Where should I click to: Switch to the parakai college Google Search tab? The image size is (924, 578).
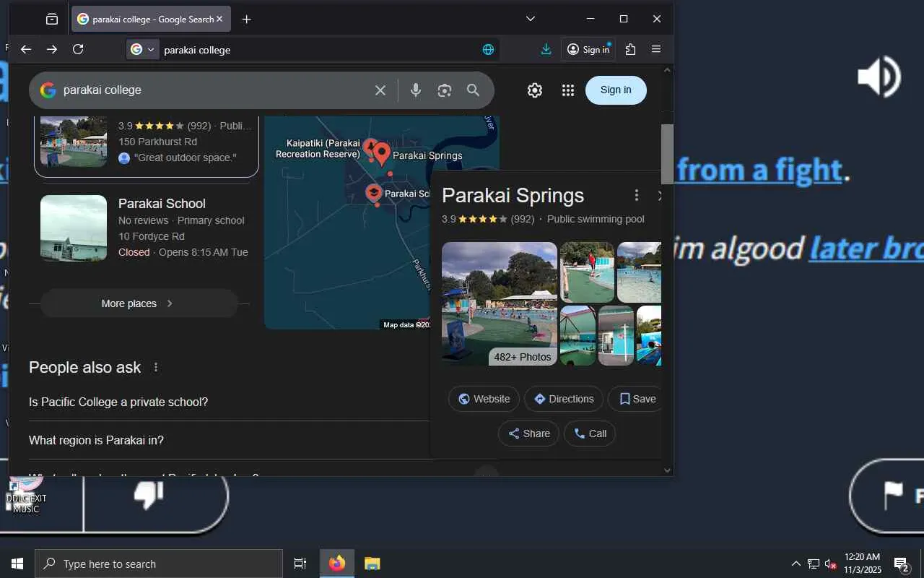[151, 20]
